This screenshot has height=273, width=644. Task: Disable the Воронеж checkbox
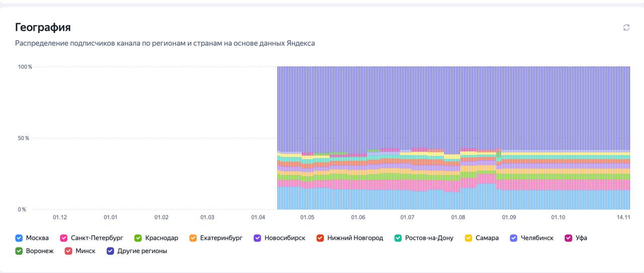[19, 251]
